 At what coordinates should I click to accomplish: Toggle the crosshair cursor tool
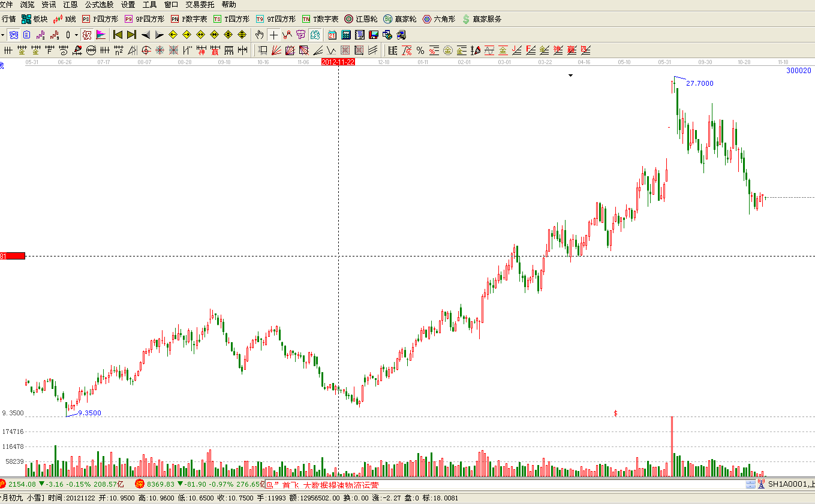(x=273, y=35)
